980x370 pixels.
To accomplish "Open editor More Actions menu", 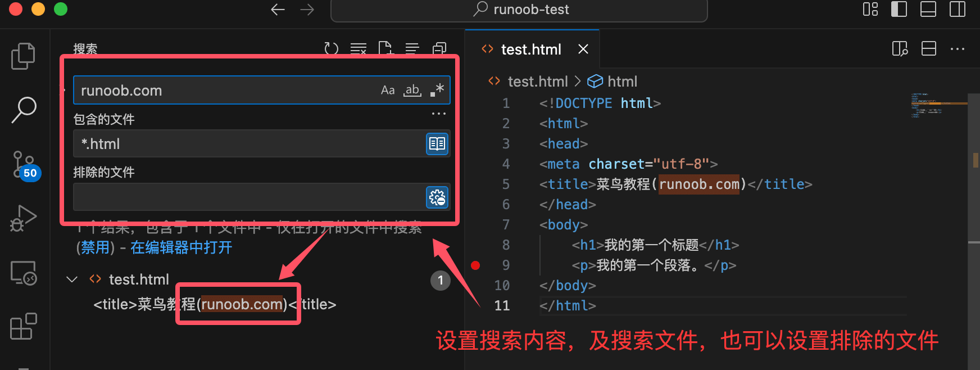I will click(958, 49).
